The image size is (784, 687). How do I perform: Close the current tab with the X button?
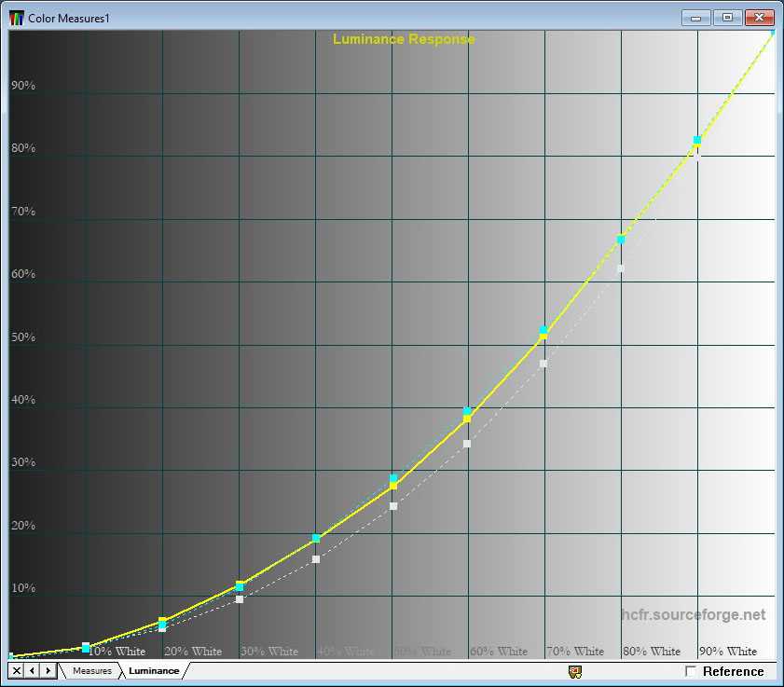pyautogui.click(x=16, y=671)
